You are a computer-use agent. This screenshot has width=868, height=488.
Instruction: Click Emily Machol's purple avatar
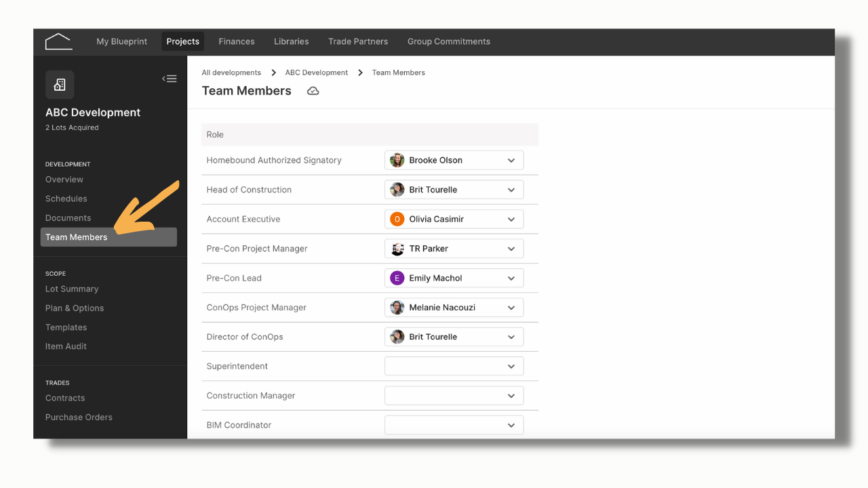point(397,278)
